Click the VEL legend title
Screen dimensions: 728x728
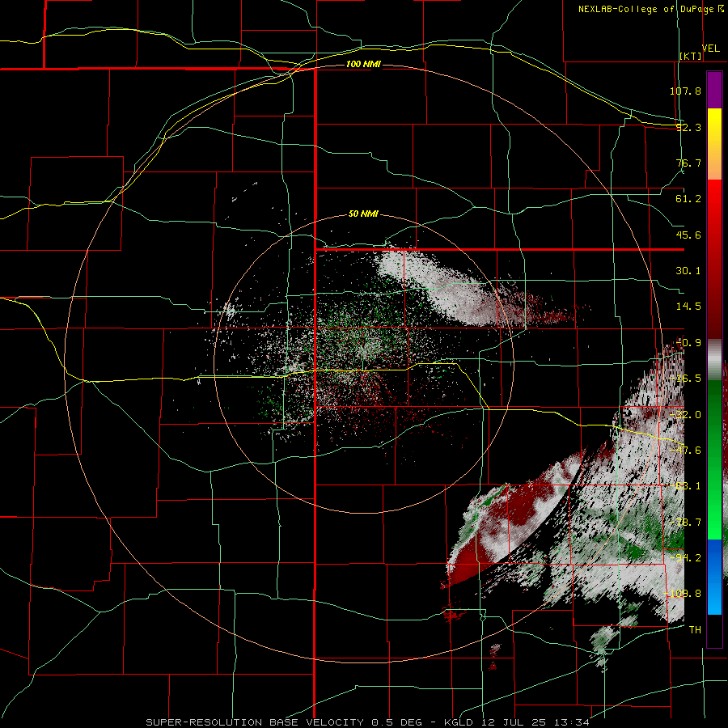[710, 49]
